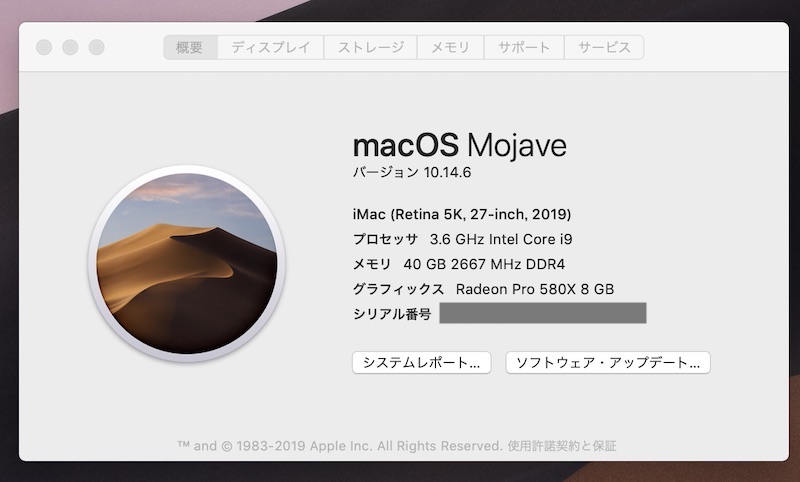Click the プロセッサ label
Viewport: 800px width, 482px height.
tap(385, 239)
